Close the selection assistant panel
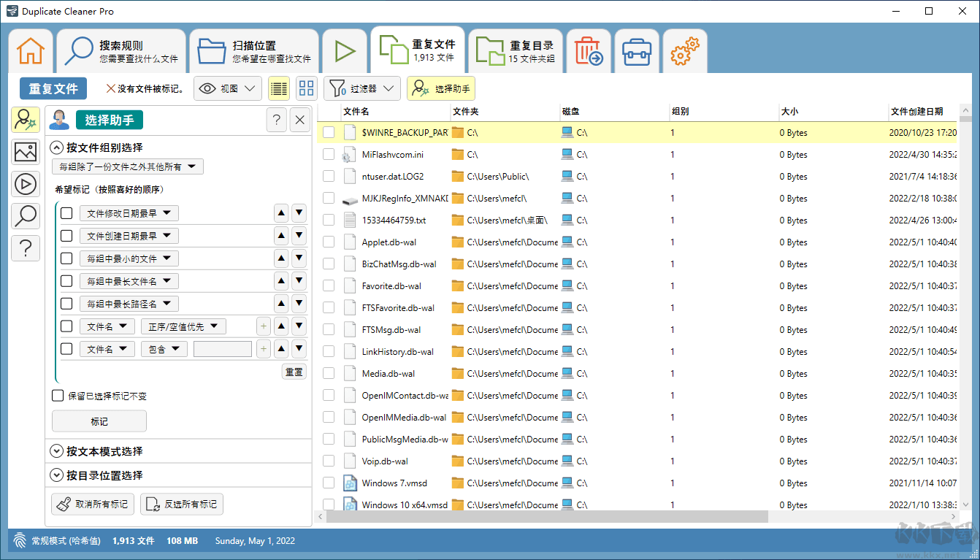 point(300,120)
